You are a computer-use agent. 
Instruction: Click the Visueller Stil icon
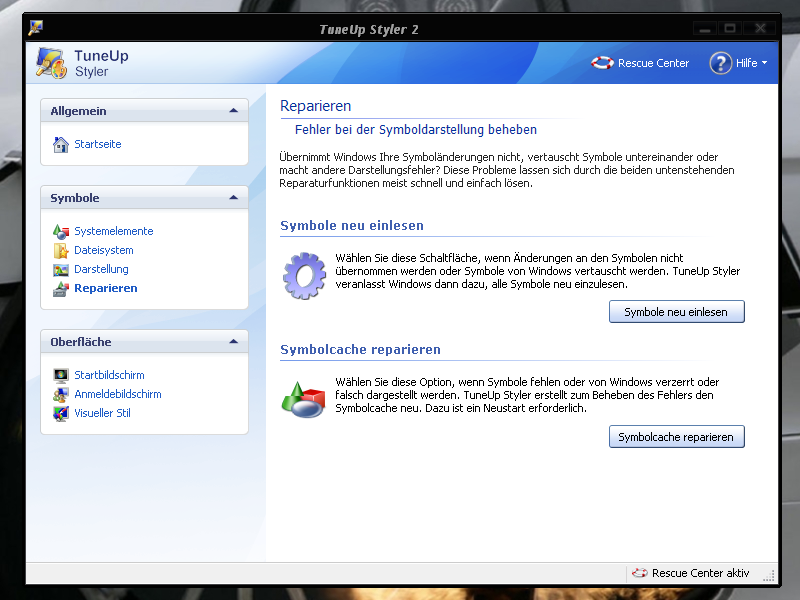(61, 413)
